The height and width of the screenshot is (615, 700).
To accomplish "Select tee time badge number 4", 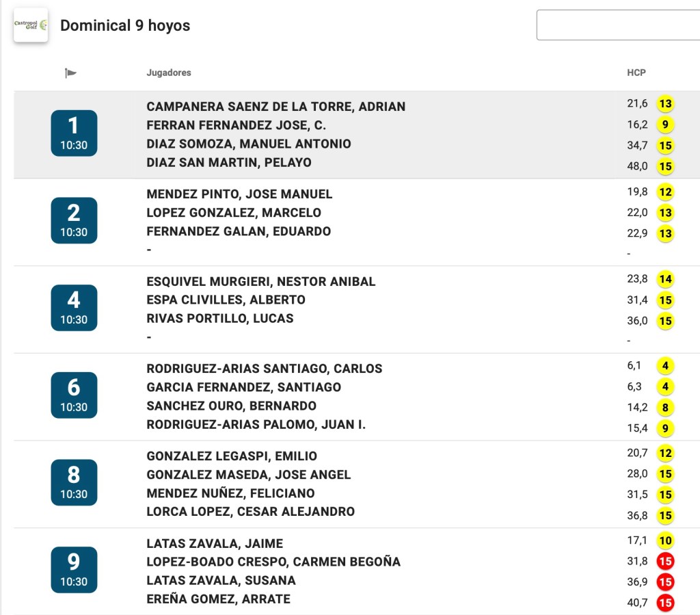I will [74, 308].
